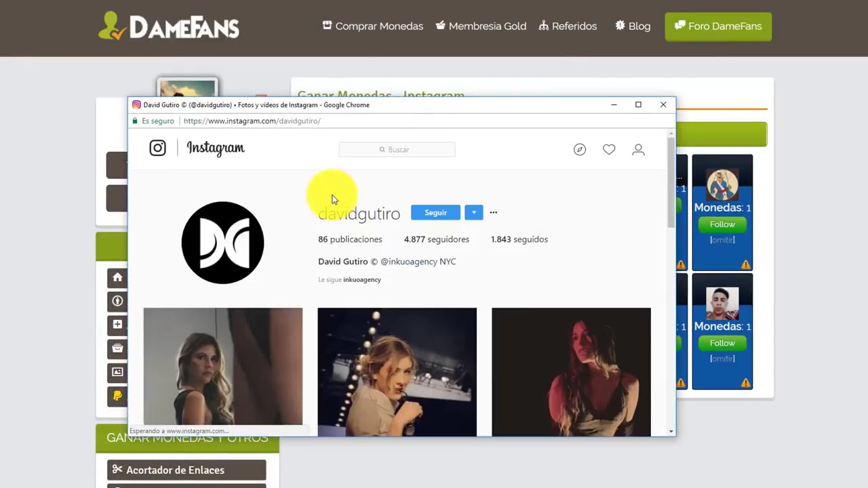
Task: Open the Instagram camera logo icon
Action: [x=157, y=148]
